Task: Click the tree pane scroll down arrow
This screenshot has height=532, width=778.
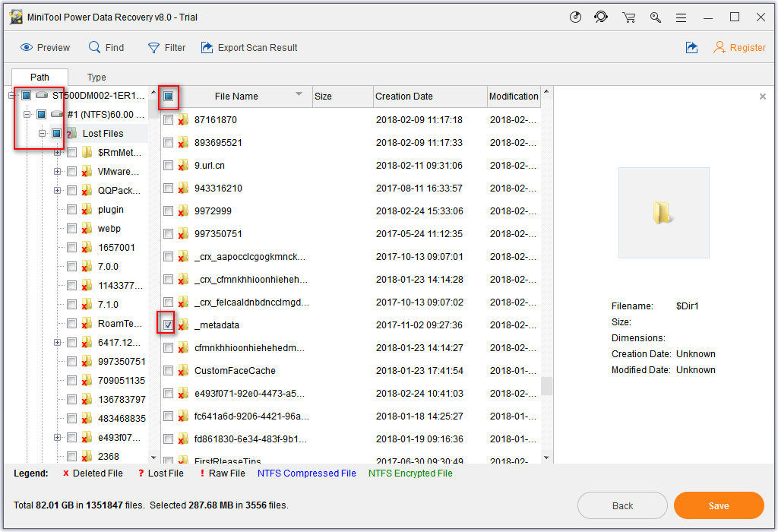Action: pos(153,458)
